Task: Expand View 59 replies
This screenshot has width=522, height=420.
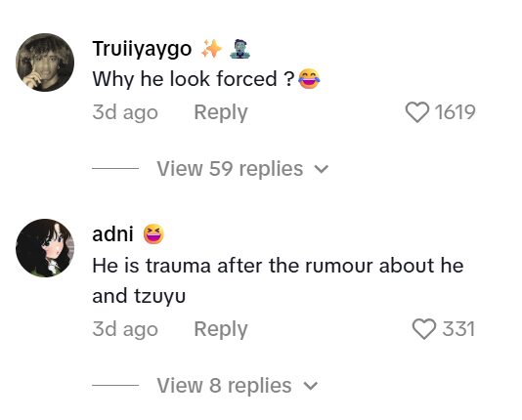Action: pyautogui.click(x=242, y=169)
